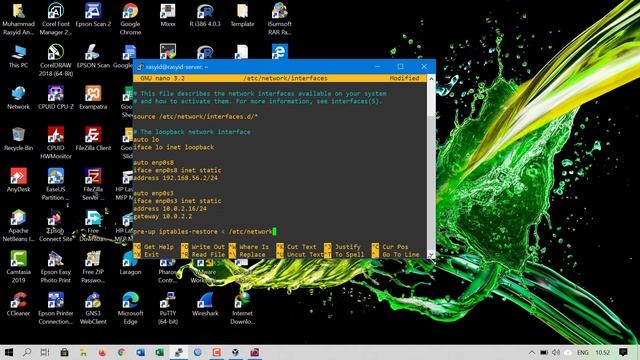The image size is (640, 360).
Task: Open Epson Connect Site shortcut
Action: click(x=56, y=225)
